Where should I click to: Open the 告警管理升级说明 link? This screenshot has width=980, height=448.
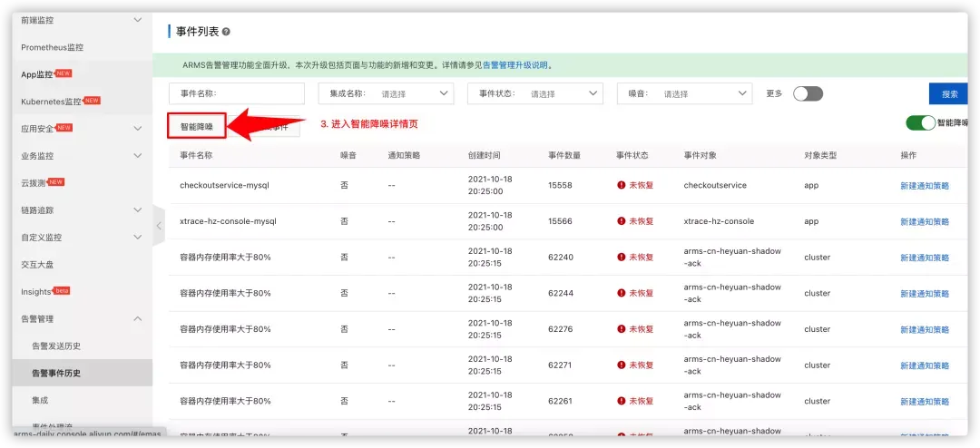point(515,65)
